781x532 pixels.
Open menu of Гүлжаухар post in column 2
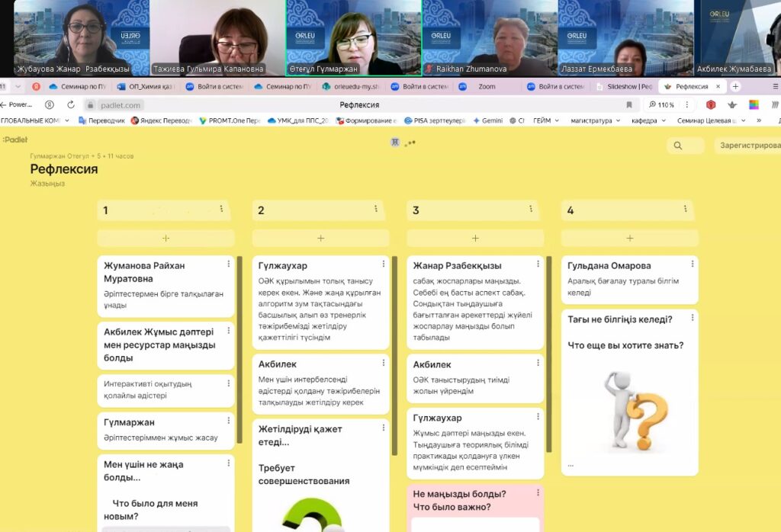point(384,264)
